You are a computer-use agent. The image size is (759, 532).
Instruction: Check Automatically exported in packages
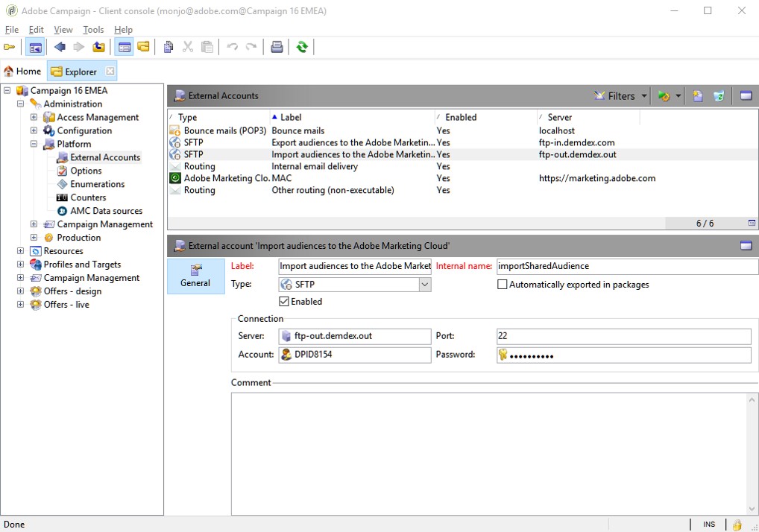(503, 285)
